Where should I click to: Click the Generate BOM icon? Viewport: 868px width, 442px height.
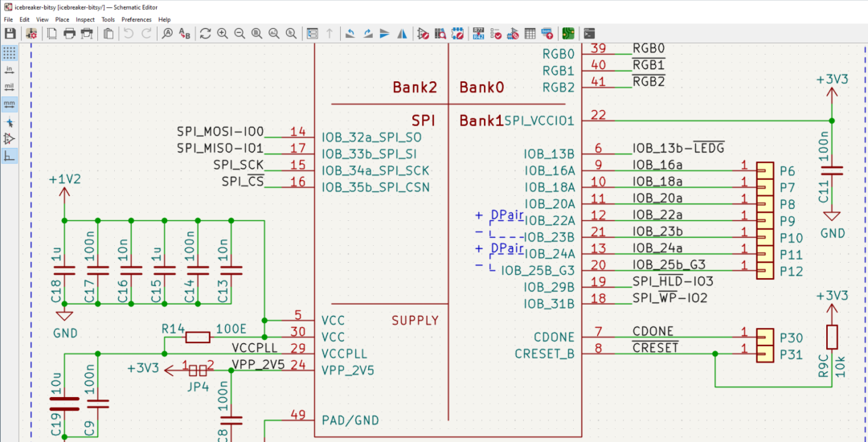(547, 34)
